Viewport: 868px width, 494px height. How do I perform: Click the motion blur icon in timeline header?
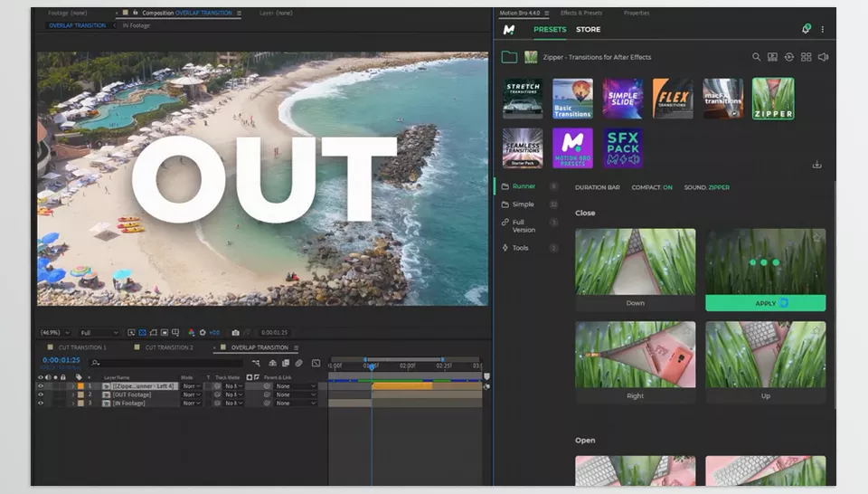(299, 364)
